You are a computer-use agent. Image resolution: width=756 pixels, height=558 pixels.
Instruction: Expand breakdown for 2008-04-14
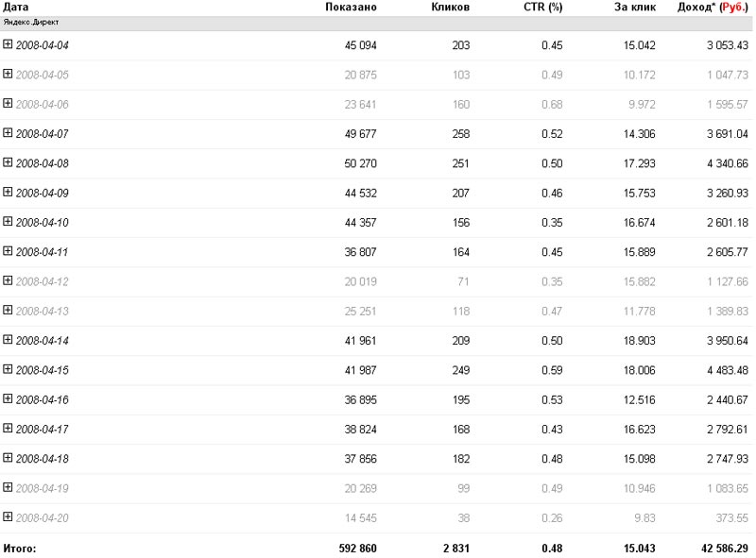tap(8, 339)
